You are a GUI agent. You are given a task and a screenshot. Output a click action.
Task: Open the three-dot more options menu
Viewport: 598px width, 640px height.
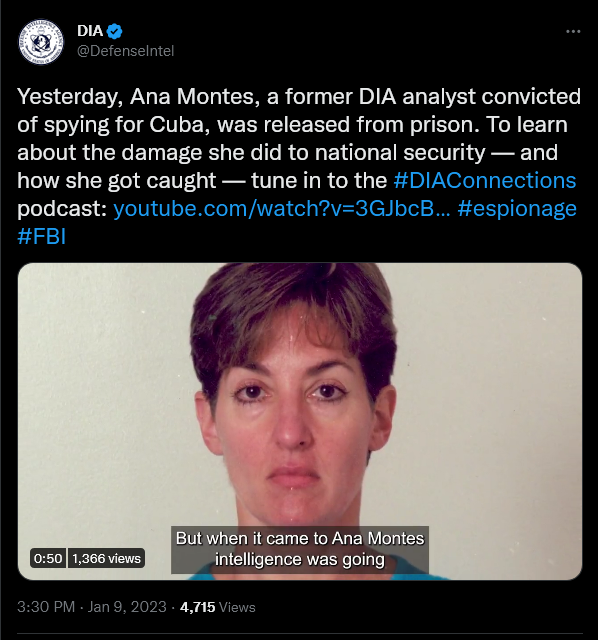pos(573,31)
